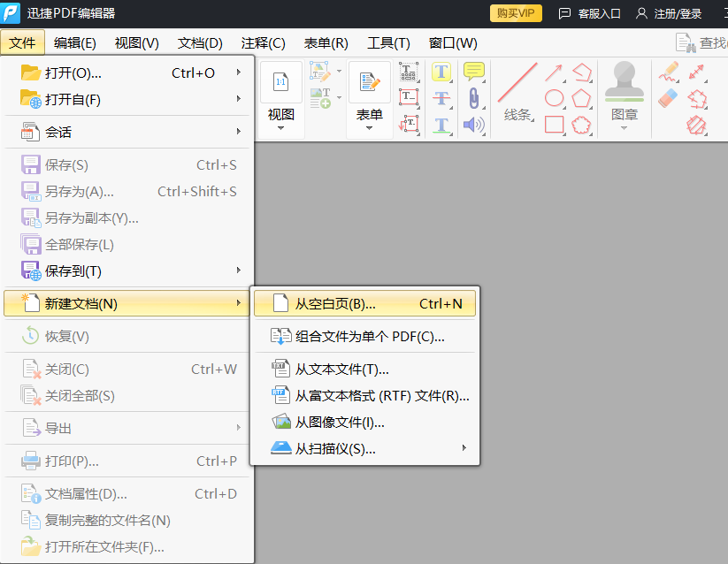Choose the oval shape tool
The width and height of the screenshot is (728, 564).
(x=554, y=98)
